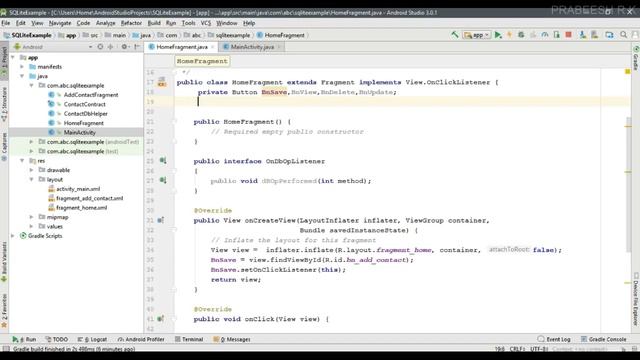Open the Messages tool window button
Viewport: 640px width, 360px height.
tap(232, 339)
